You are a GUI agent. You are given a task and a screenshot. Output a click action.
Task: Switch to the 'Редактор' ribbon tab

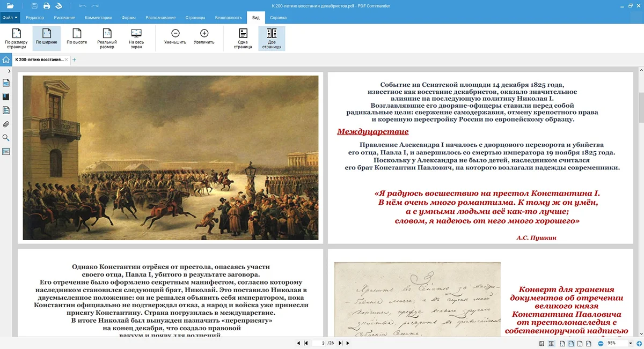(35, 18)
